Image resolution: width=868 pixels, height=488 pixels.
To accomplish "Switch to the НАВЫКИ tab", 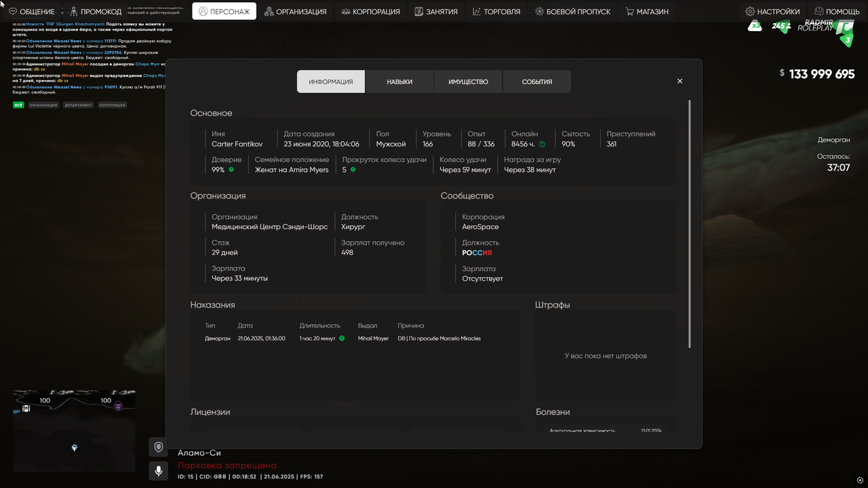I will (399, 81).
